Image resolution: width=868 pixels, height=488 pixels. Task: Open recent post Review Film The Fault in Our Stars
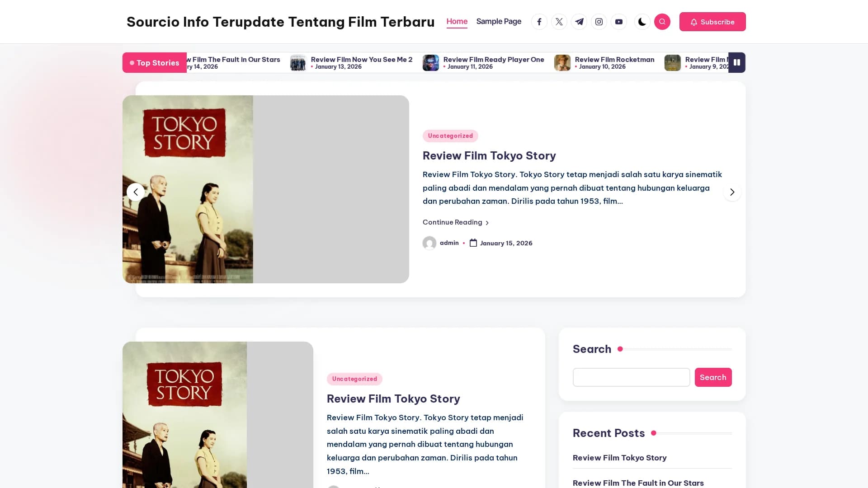pos(638,483)
